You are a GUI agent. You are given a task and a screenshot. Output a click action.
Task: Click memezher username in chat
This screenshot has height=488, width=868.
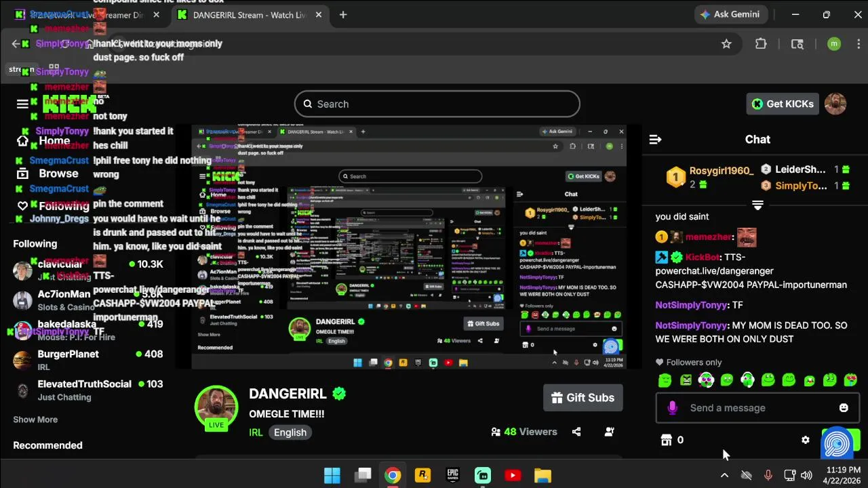pyautogui.click(x=709, y=237)
